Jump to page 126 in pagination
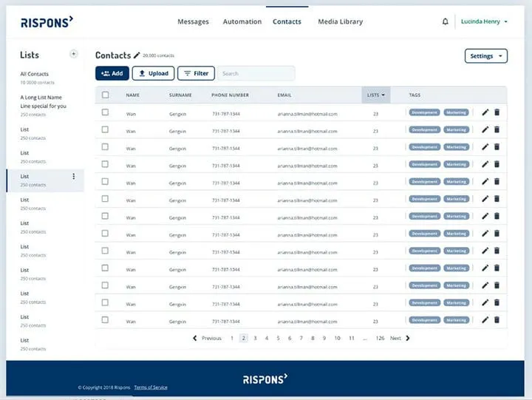This screenshot has width=532, height=400. coord(380,338)
